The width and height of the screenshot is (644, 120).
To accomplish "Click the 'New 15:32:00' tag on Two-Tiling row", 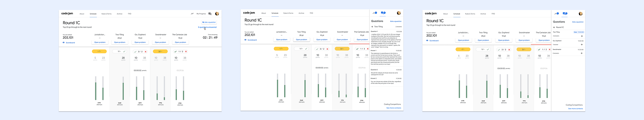I will click(579, 32).
